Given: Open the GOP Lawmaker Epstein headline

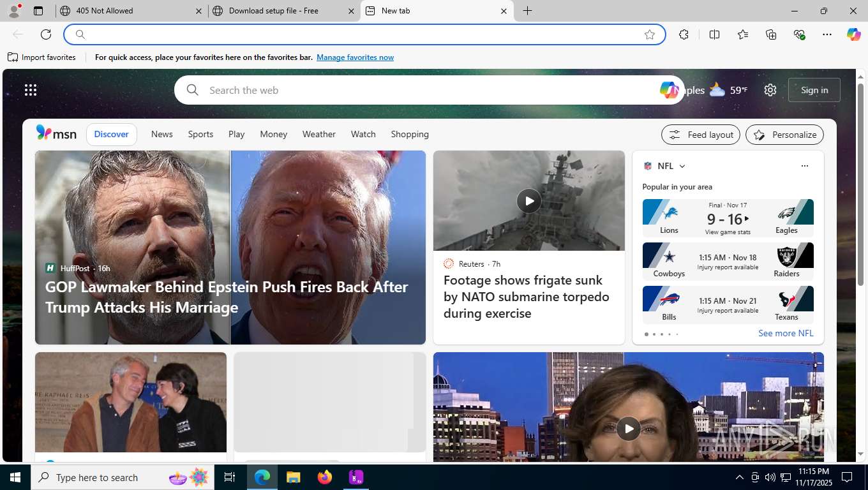Looking at the screenshot, I should (x=227, y=297).
